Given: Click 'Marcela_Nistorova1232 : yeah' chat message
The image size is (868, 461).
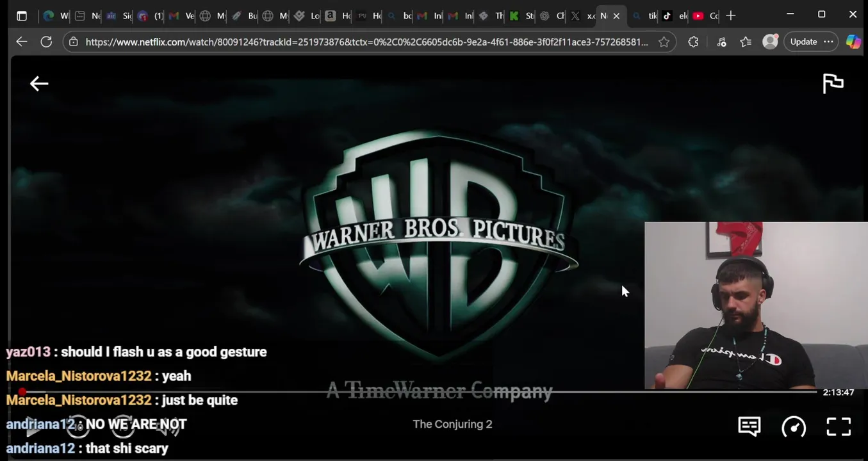Looking at the screenshot, I should click(99, 376).
